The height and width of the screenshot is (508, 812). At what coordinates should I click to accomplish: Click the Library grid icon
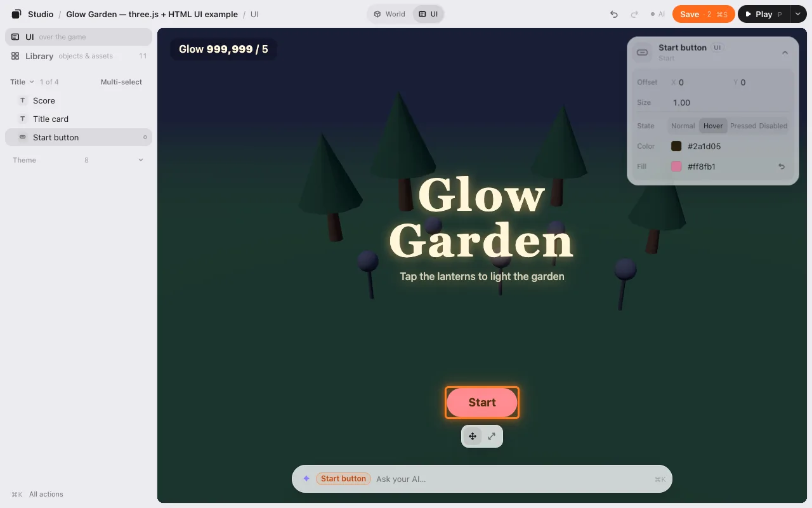click(15, 56)
